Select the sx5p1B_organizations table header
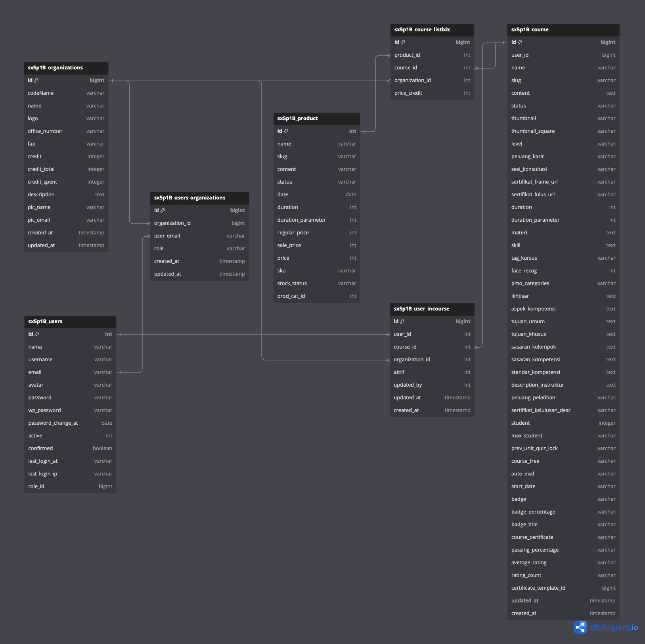Image resolution: width=645 pixels, height=644 pixels. [x=66, y=68]
